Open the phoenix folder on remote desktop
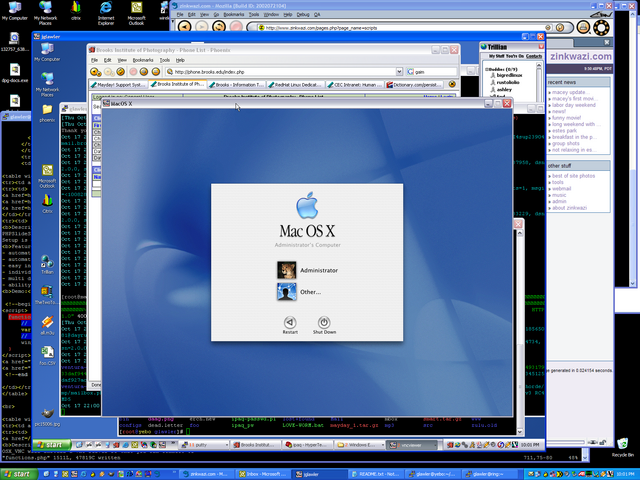The width and height of the screenshot is (640, 480). click(47, 113)
